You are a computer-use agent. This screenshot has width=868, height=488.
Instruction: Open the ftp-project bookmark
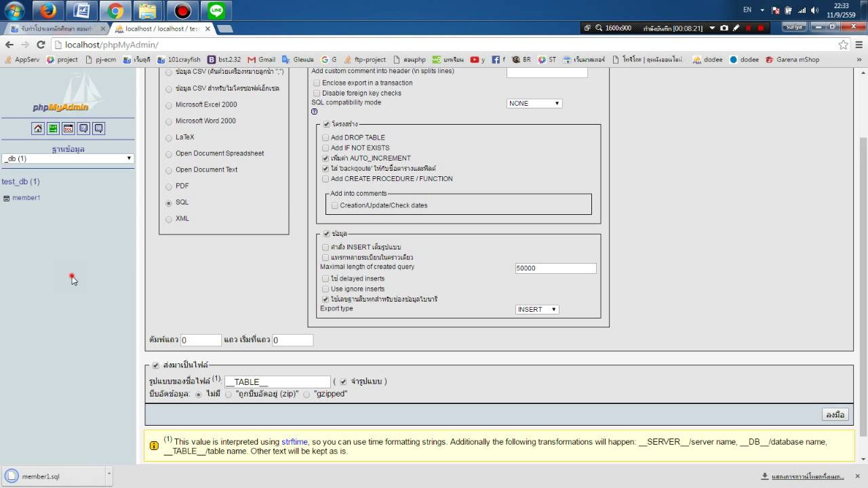coord(365,60)
